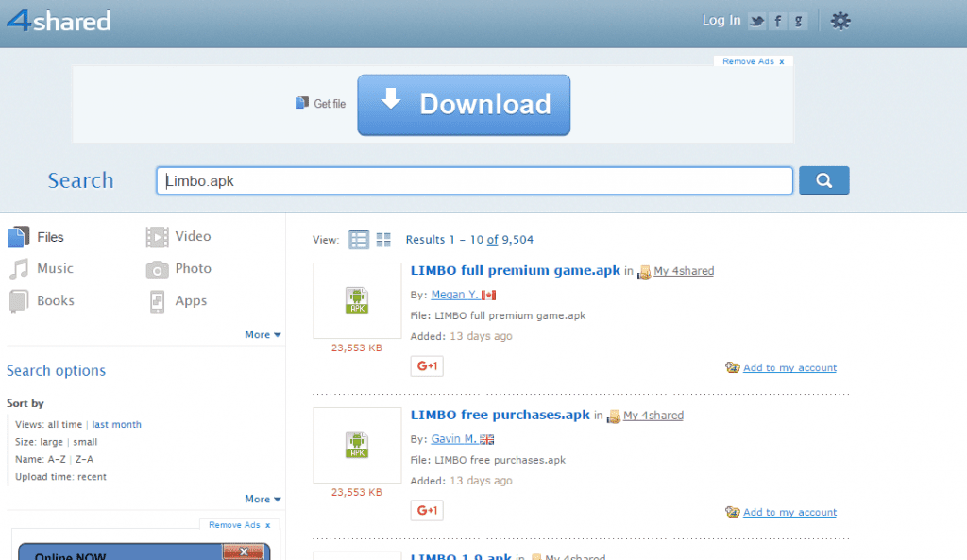This screenshot has height=560, width=967.
Task: Expand More under sort options
Action: (x=263, y=499)
